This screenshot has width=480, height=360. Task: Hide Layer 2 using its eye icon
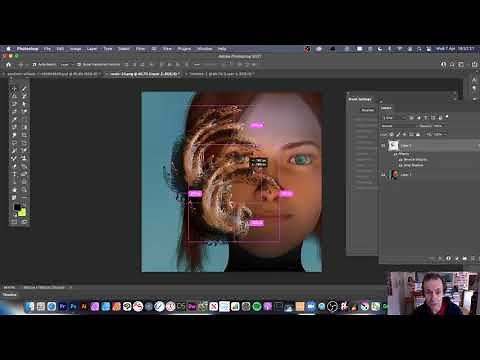383,146
